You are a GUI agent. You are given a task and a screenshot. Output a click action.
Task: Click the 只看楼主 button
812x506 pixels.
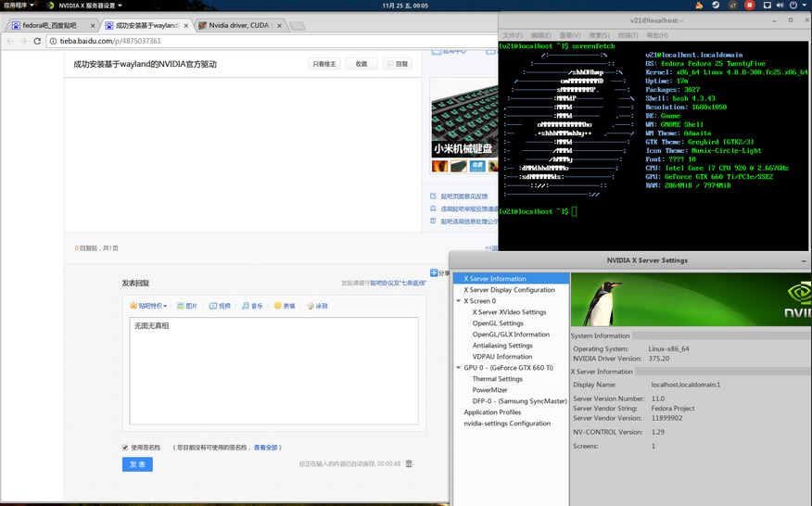[324, 64]
